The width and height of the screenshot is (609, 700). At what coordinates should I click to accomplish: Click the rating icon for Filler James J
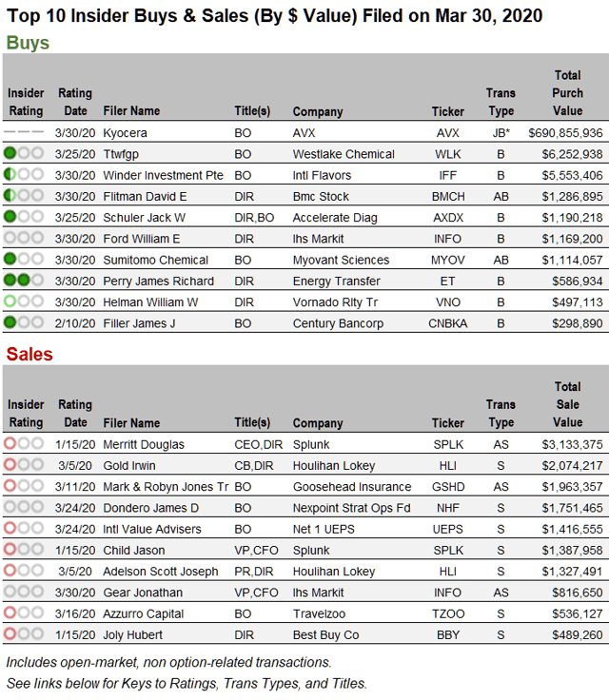tap(24, 322)
